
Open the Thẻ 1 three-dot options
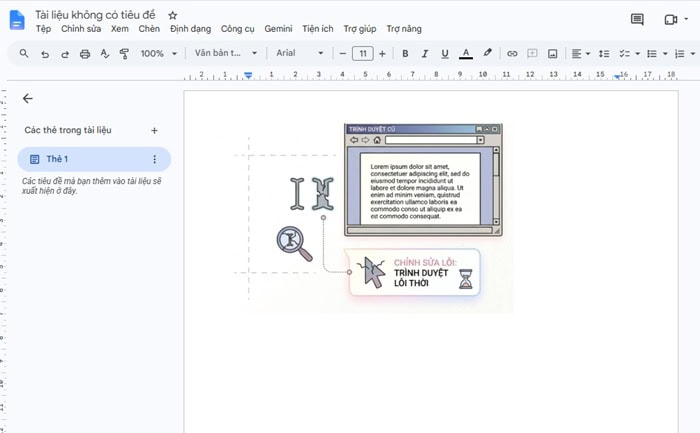click(x=154, y=159)
